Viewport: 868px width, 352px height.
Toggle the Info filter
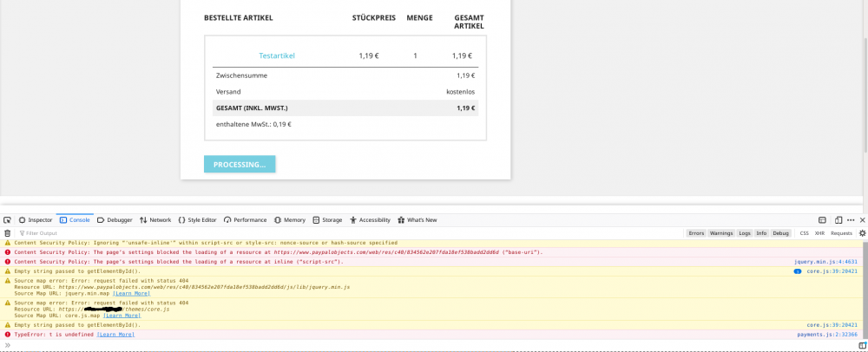[x=762, y=233]
